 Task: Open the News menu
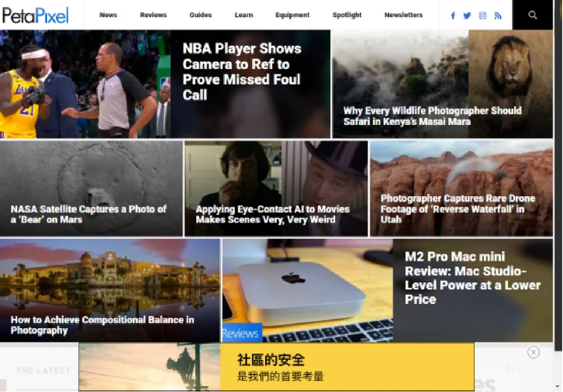108,15
